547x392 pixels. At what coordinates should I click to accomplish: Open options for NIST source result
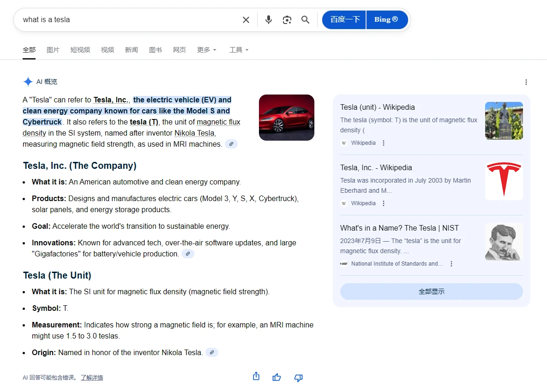click(x=451, y=264)
